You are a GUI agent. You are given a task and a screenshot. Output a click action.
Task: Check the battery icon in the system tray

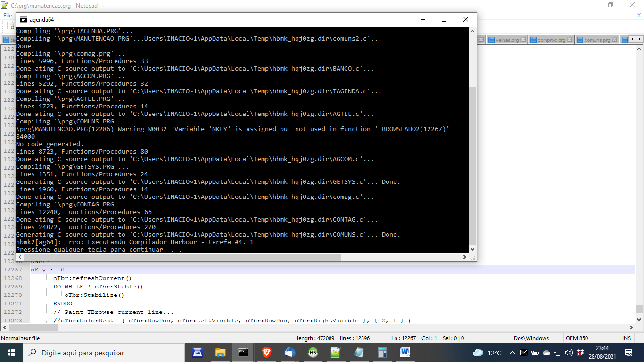pyautogui.click(x=535, y=353)
